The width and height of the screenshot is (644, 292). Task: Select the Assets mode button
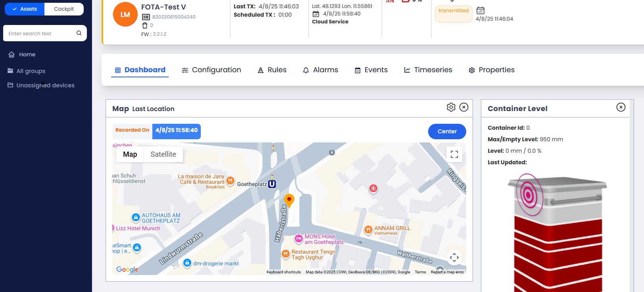point(25,9)
